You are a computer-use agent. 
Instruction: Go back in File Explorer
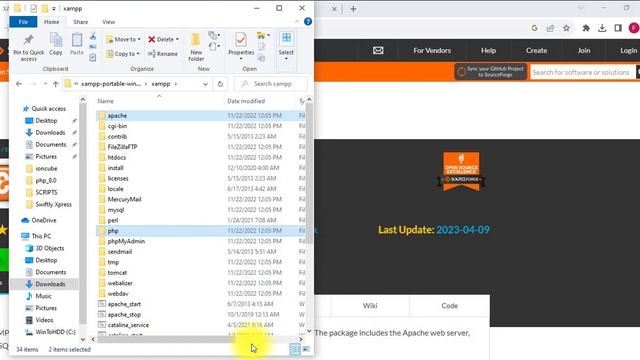[x=19, y=84]
